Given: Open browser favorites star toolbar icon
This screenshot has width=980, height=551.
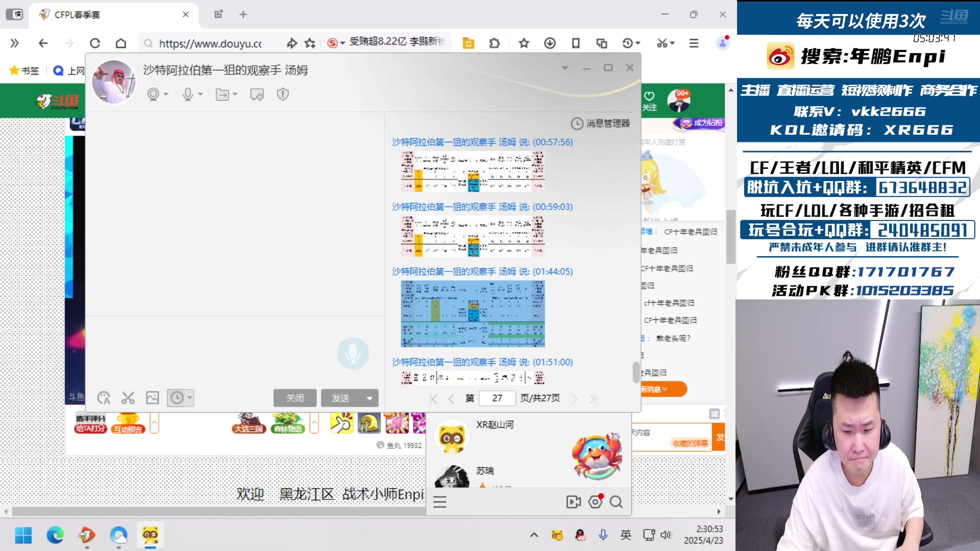Looking at the screenshot, I should point(524,43).
